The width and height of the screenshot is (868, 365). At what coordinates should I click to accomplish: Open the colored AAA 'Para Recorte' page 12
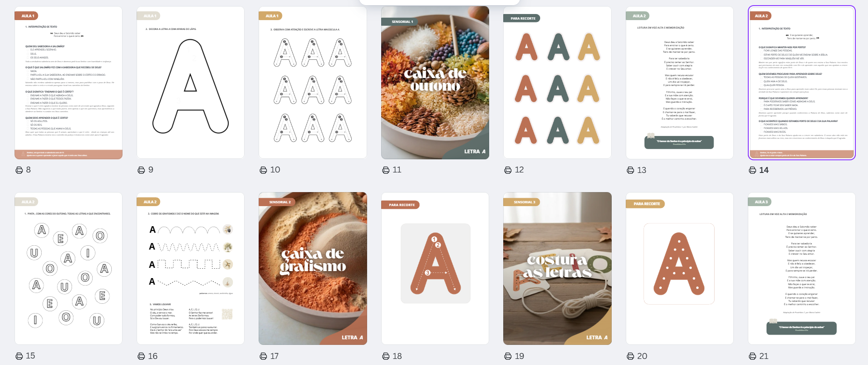point(557,83)
